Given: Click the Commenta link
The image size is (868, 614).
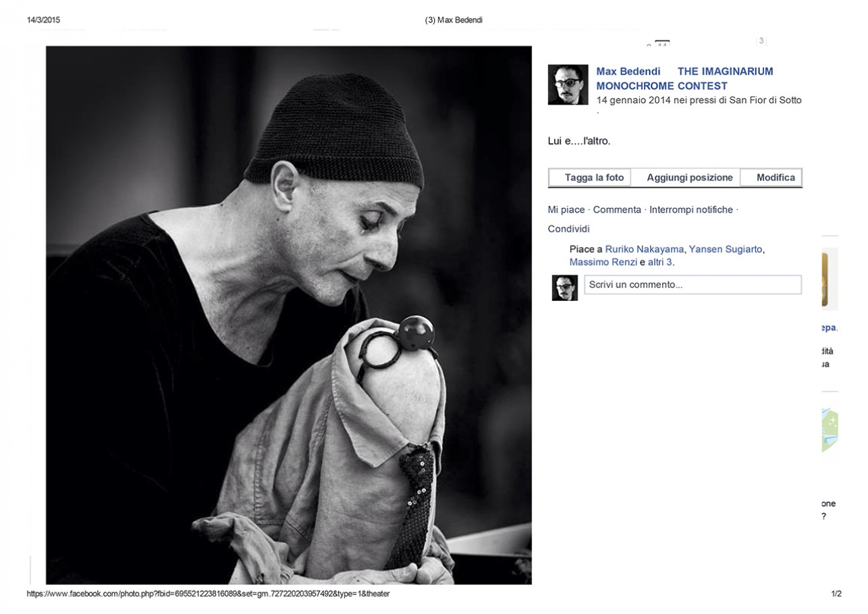Looking at the screenshot, I should [617, 210].
